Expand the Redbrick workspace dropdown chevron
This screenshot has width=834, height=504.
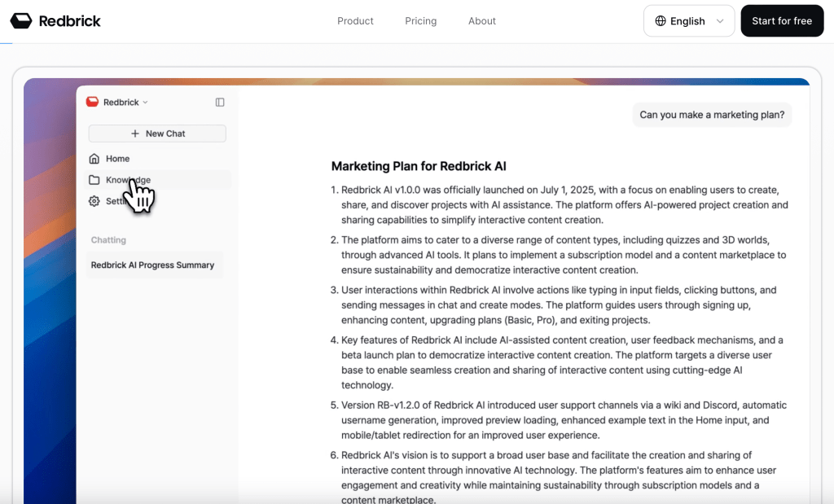tap(146, 103)
